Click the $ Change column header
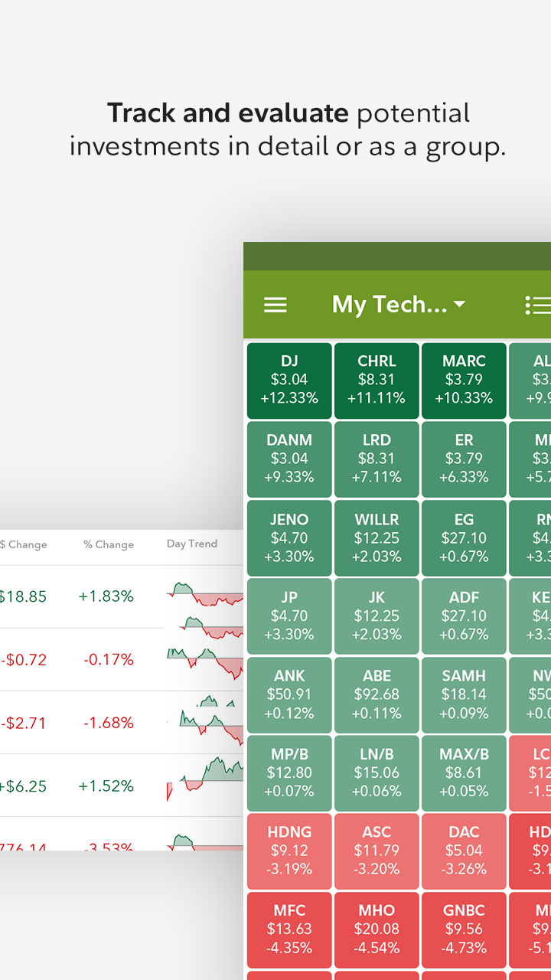 (x=25, y=544)
